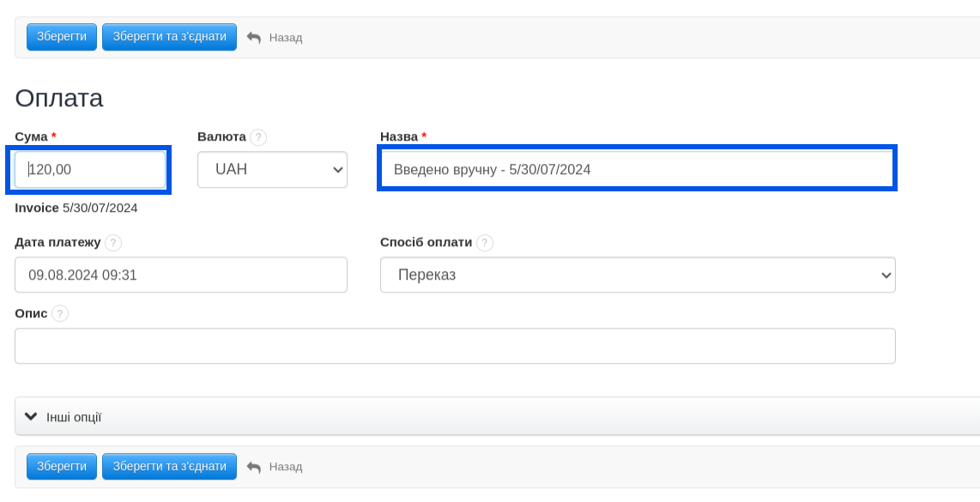Click help icon next to Дата платежу
The image size is (980, 502).
pos(113,243)
